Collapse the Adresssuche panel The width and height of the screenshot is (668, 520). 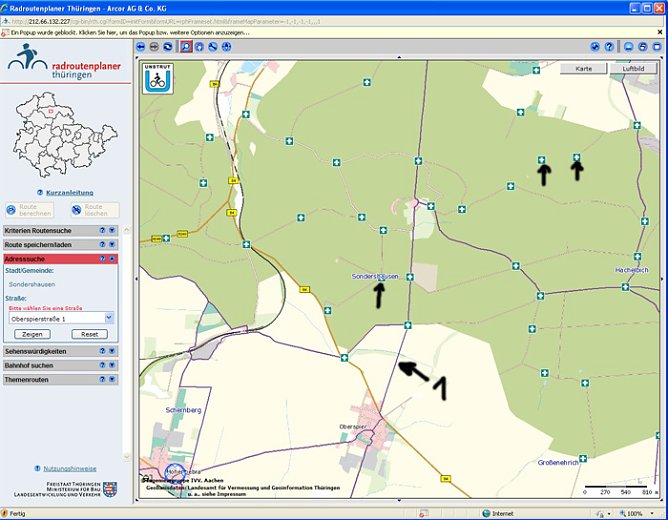[113, 258]
